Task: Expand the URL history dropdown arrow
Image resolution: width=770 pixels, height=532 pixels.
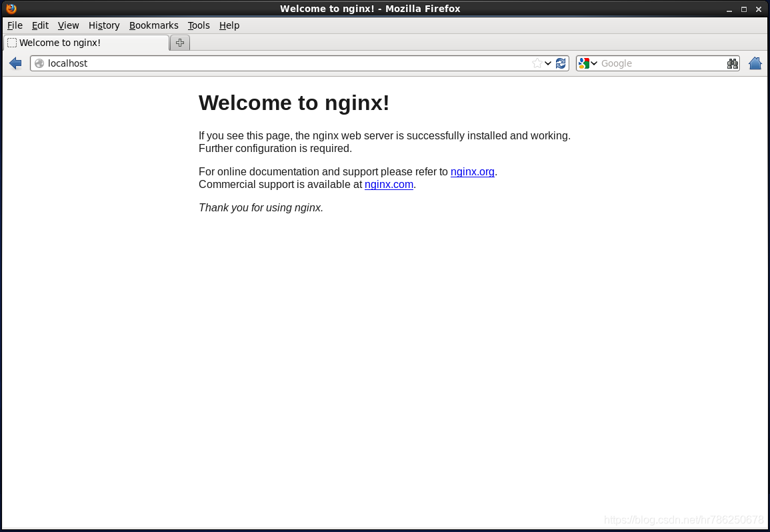Action: click(x=548, y=63)
